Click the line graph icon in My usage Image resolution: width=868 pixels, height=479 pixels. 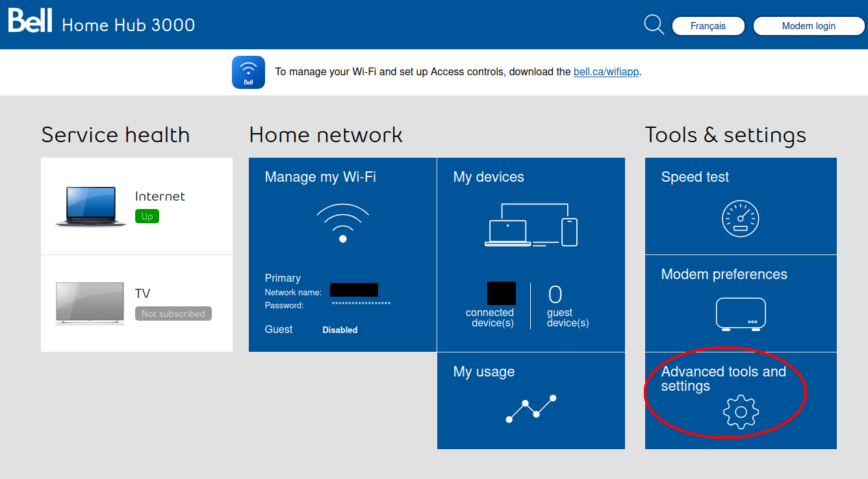pyautogui.click(x=531, y=409)
